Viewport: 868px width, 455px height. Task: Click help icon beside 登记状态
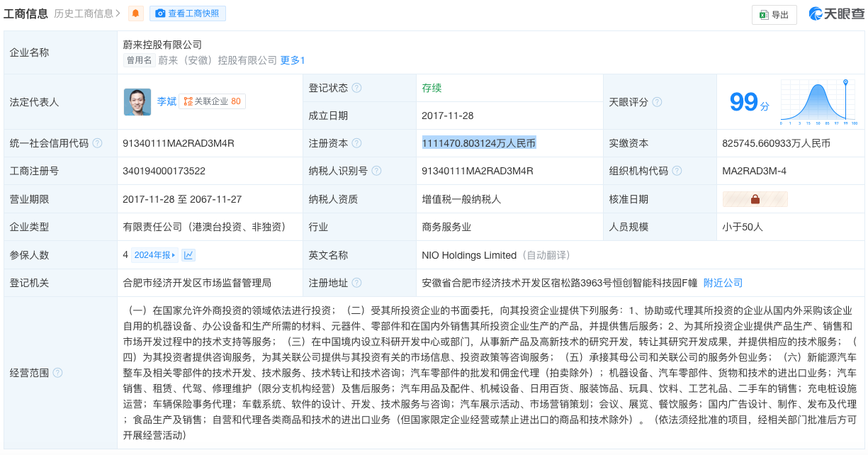click(x=356, y=88)
